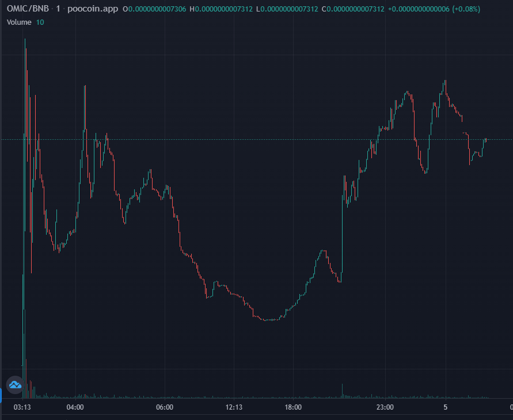Click the 06:00 time axis label

165,407
